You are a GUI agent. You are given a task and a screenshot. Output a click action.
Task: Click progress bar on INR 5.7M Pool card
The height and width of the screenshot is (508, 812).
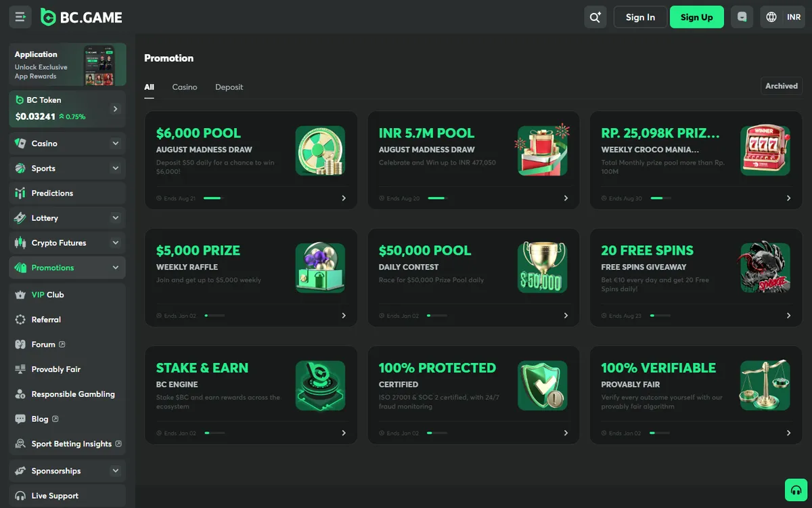pos(437,198)
